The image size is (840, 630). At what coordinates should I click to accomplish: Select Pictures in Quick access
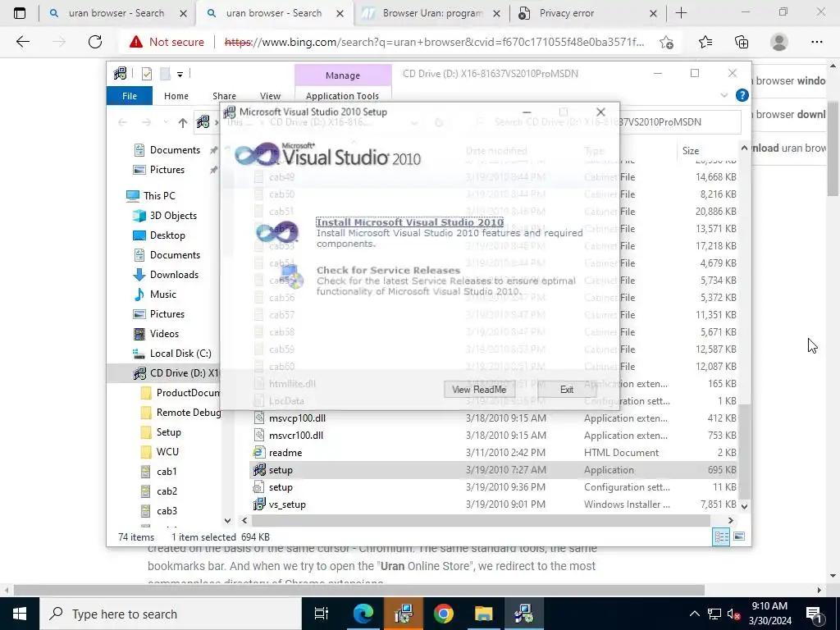coord(167,170)
